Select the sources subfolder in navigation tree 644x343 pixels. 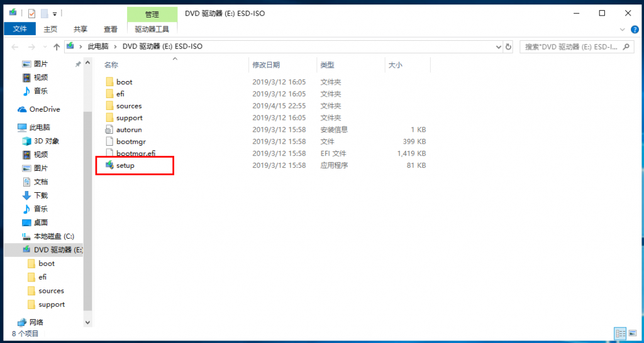coord(52,291)
